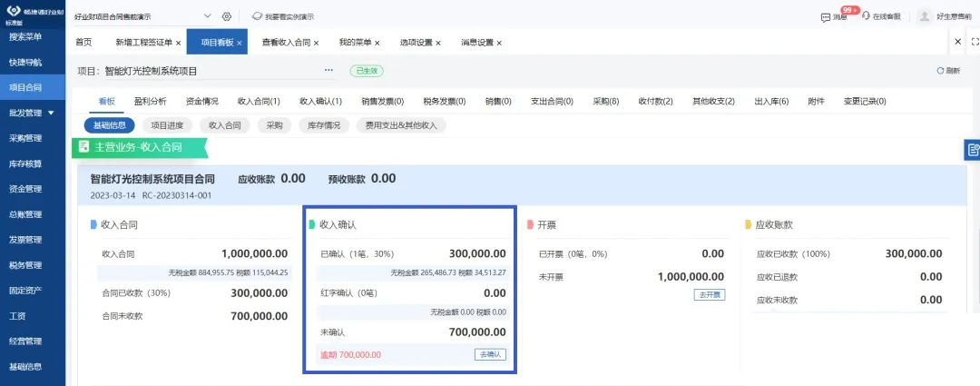Click the fullscreen expand icon
Image resolution: width=980 pixels, height=386 pixels.
[975, 41]
